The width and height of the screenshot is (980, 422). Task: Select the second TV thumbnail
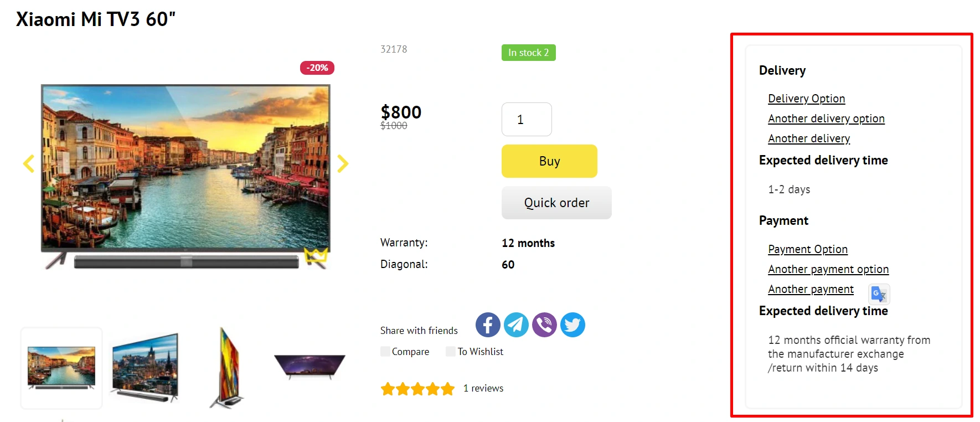pyautogui.click(x=145, y=368)
